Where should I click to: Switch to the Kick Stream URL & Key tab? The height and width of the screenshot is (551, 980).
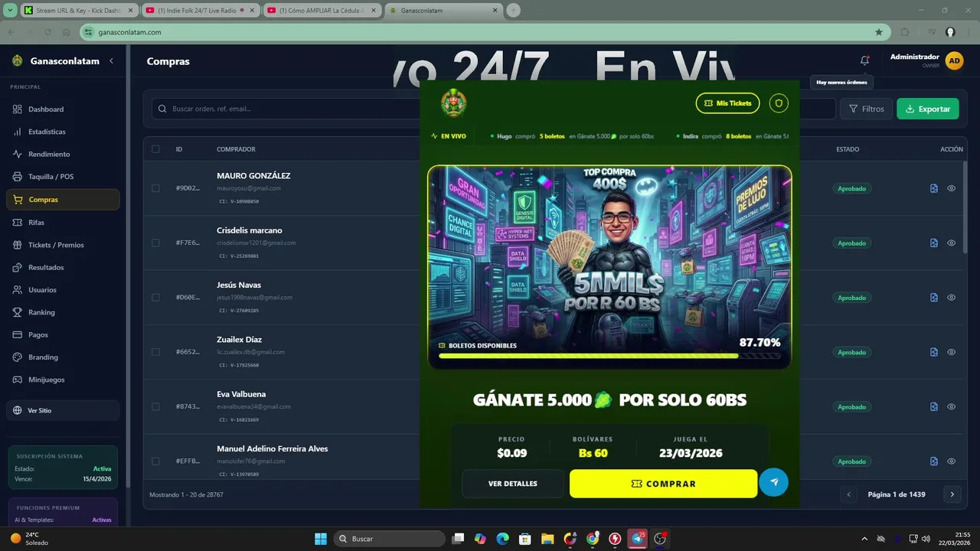coord(78,11)
